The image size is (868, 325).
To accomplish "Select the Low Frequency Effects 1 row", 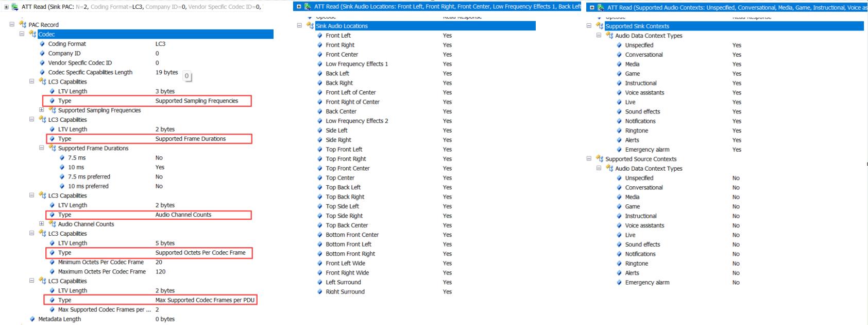I will click(356, 64).
